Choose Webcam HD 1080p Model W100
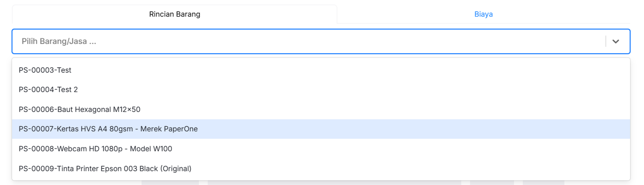The image size is (644, 185). pos(95,148)
